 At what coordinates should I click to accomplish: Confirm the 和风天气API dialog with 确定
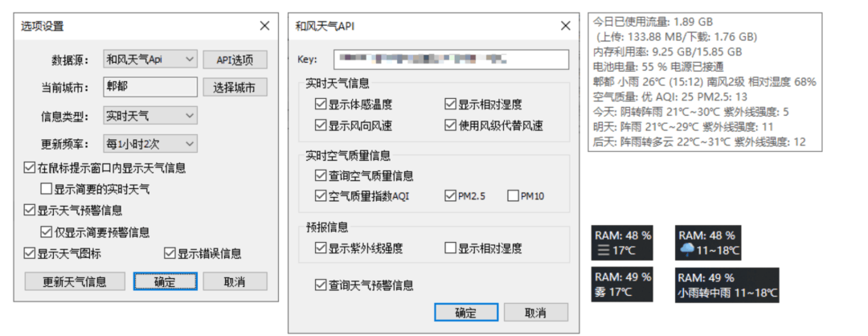click(465, 312)
